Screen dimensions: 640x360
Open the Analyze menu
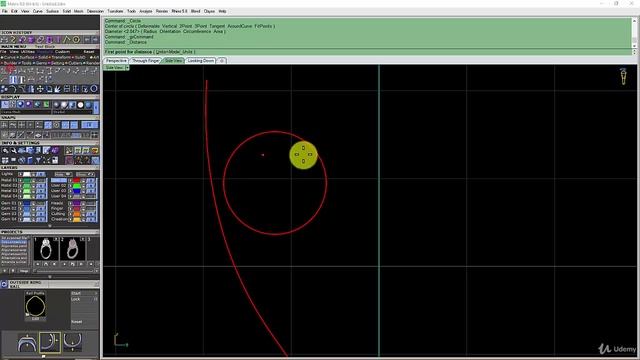pos(146,11)
